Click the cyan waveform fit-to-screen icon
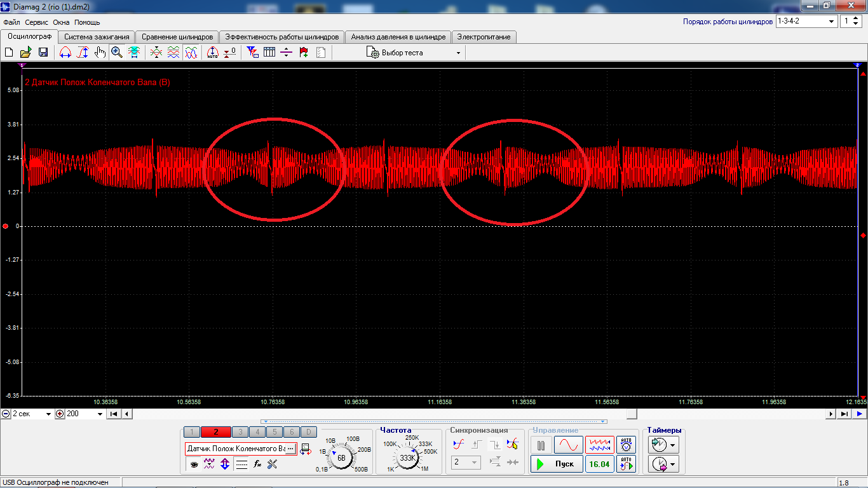The width and height of the screenshot is (868, 488). (134, 53)
